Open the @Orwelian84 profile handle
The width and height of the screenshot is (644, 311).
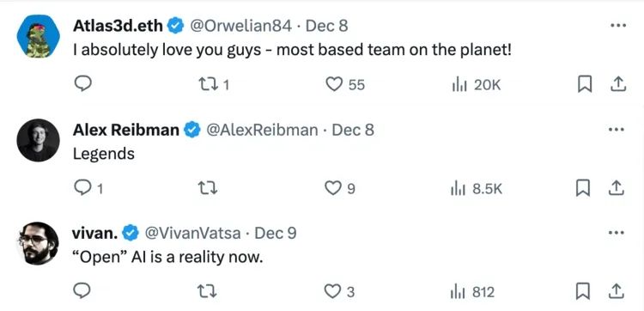[240, 27]
